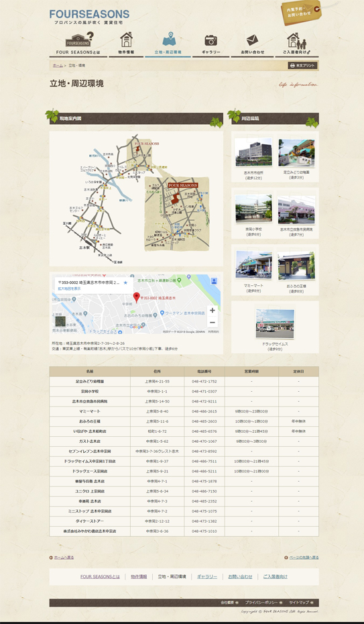This screenshot has width=364, height=624.
Task: Click the 本文プリント print button
Action: (302, 65)
